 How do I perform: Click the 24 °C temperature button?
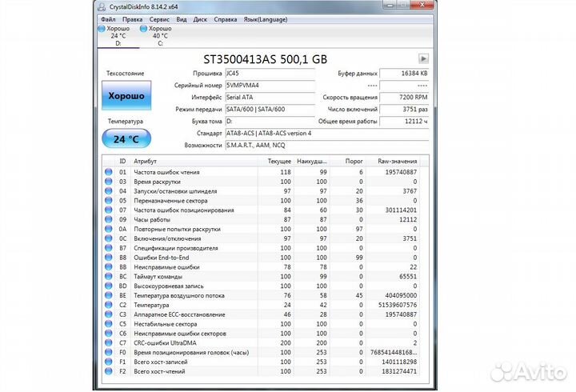[126, 139]
